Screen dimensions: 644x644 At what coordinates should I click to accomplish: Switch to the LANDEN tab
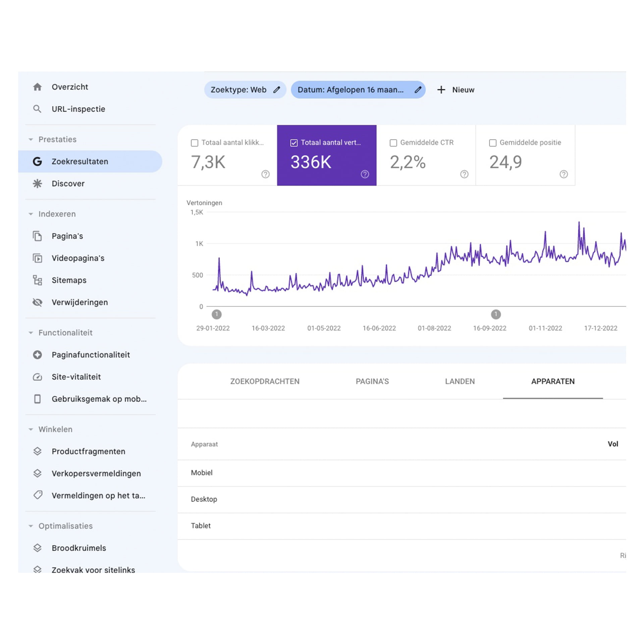point(460,381)
